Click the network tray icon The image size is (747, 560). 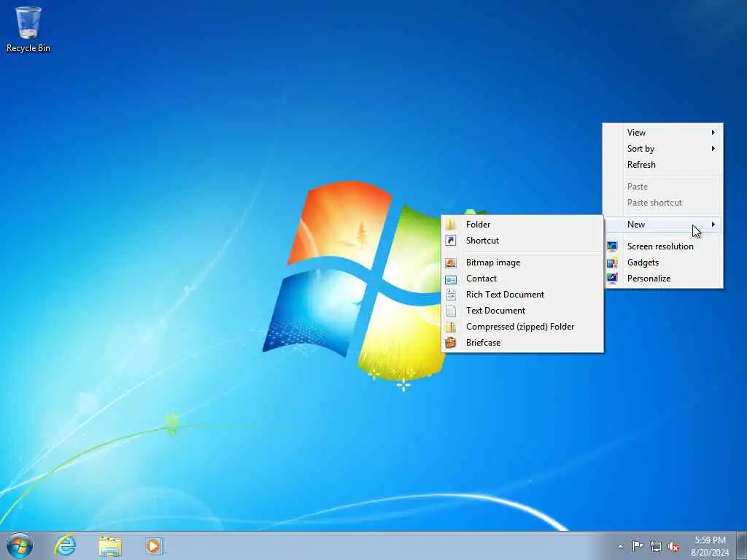(656, 546)
